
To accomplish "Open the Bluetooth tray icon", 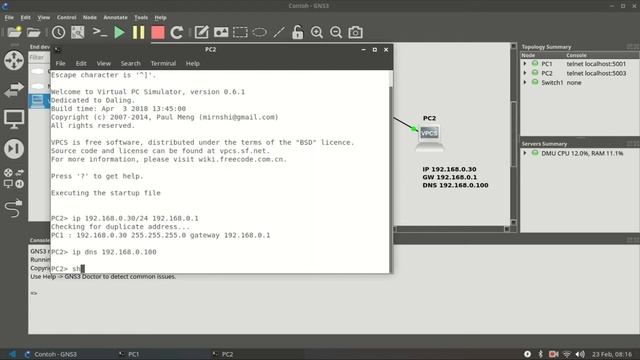I will (x=540, y=354).
